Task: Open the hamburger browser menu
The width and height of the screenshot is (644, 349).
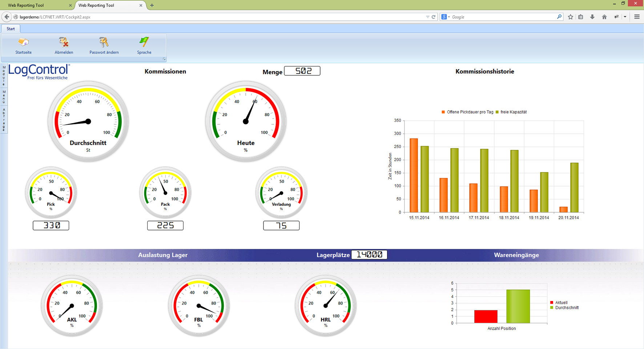Action: 637,17
